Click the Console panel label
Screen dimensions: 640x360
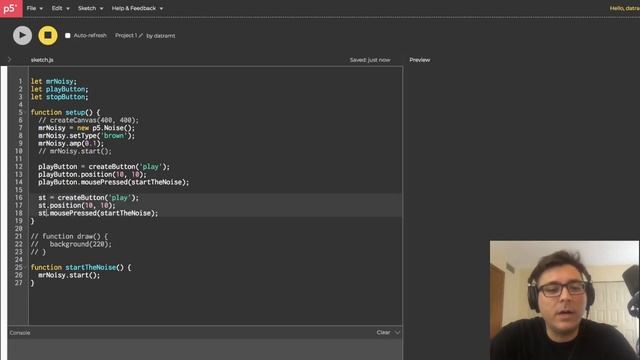[20, 333]
